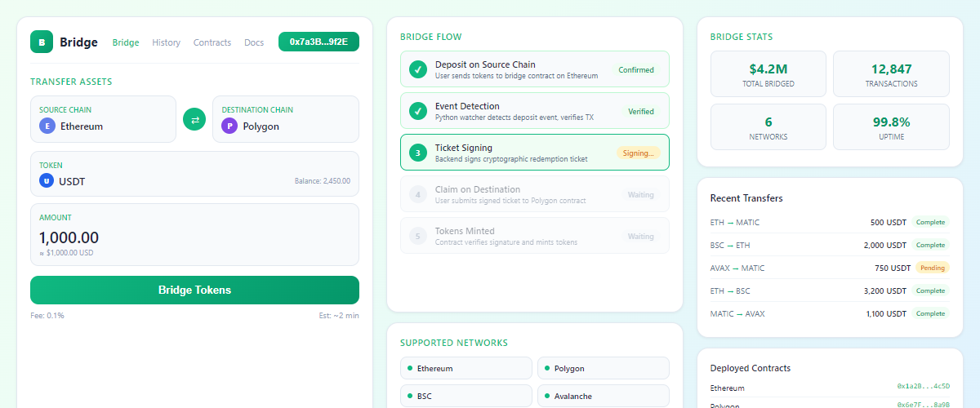Click the wallet address 0x7a3B...9f2E button
Screen dimensions: 980x408
(x=318, y=42)
